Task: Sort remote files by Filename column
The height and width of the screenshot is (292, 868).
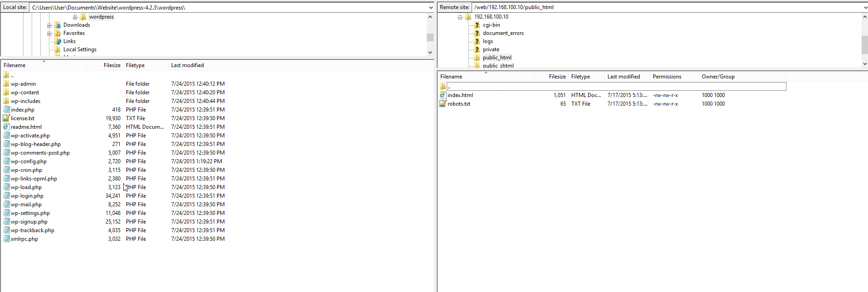Action: click(486, 77)
